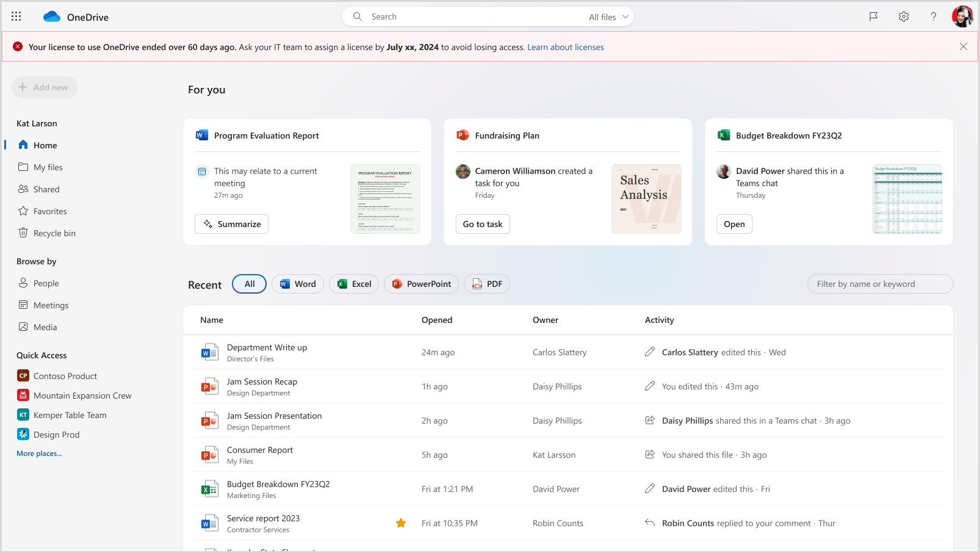This screenshot has height=553, width=980.
Task: Open the user profile picture
Action: coord(963,16)
